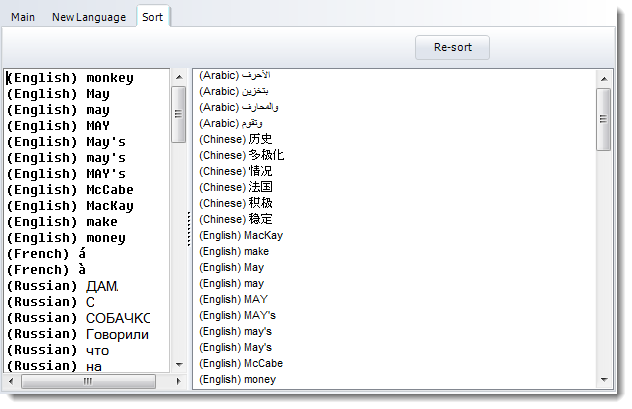Click left list's scroll up arrow

(178, 76)
